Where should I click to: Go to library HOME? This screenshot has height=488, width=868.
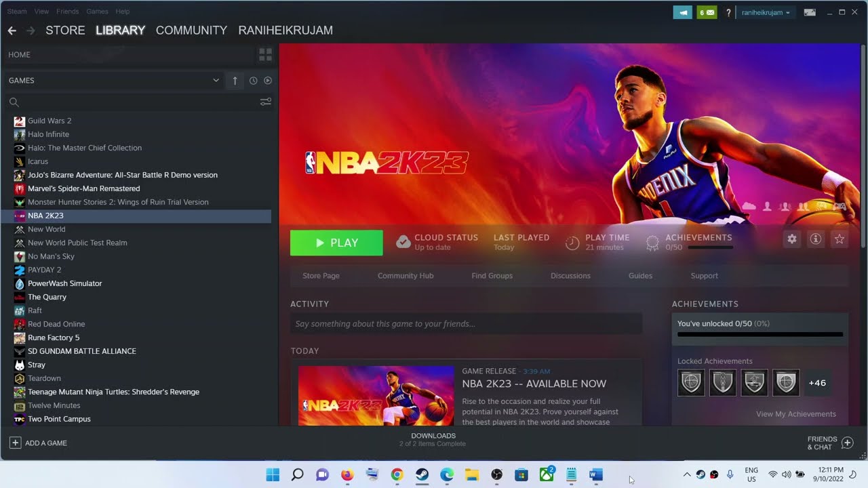(20, 55)
